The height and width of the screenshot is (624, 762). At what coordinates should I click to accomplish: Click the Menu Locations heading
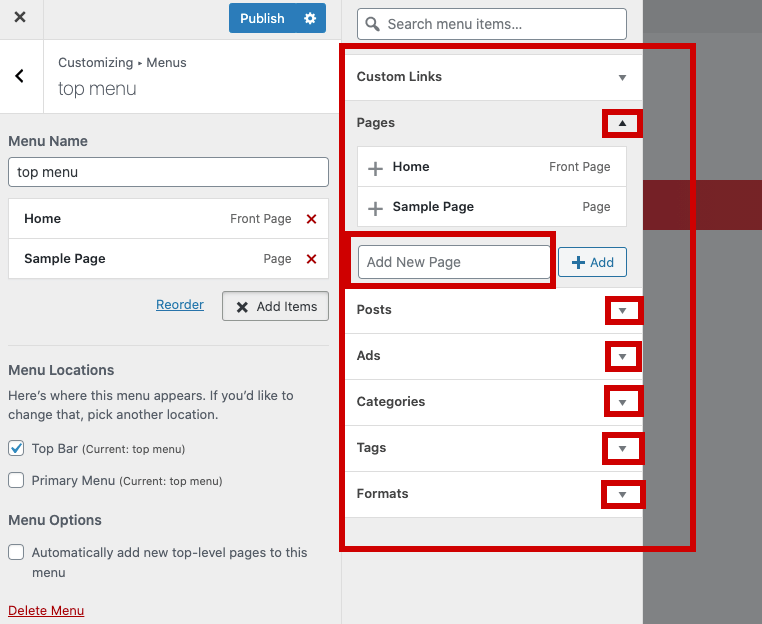61,370
